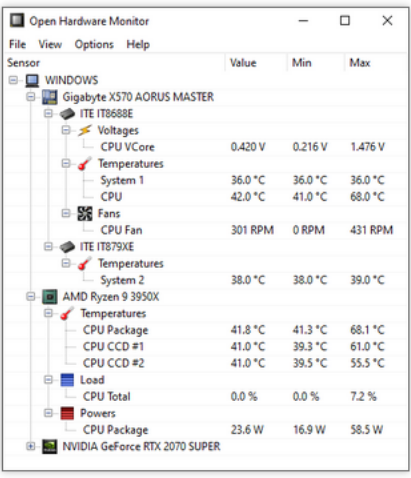Click the WINDOWS computer icon

pyautogui.click(x=33, y=80)
